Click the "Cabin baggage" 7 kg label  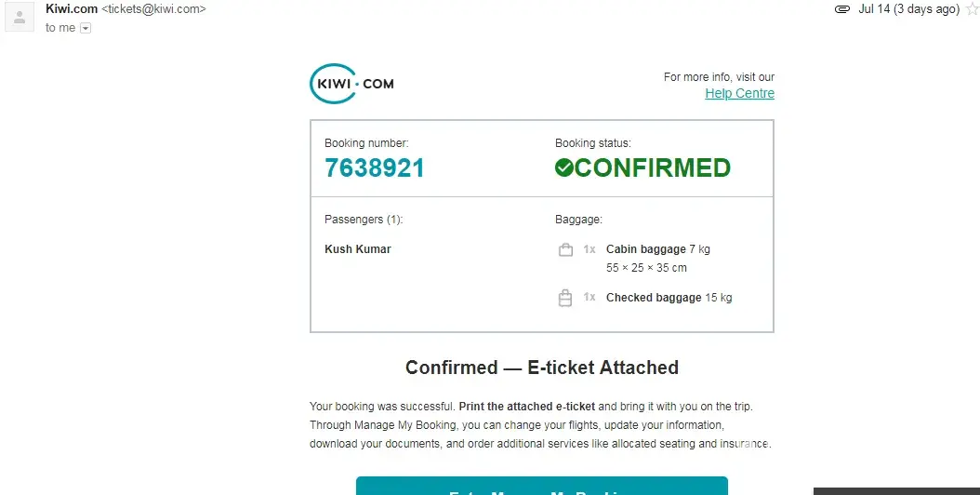[657, 249]
